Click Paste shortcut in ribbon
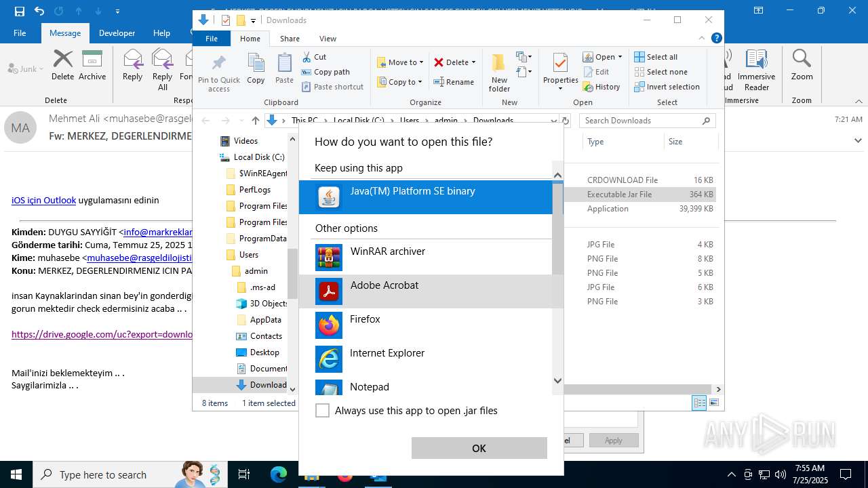 pos(333,87)
